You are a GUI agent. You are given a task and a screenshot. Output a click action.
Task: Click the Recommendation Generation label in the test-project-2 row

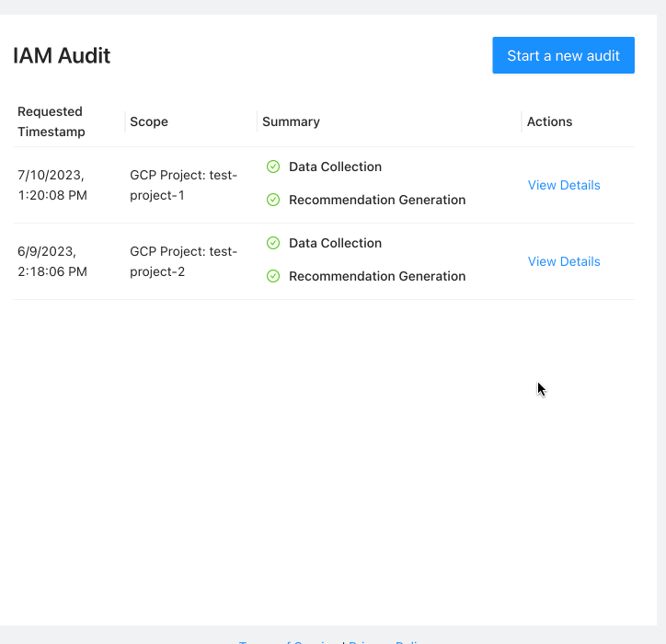(x=377, y=276)
